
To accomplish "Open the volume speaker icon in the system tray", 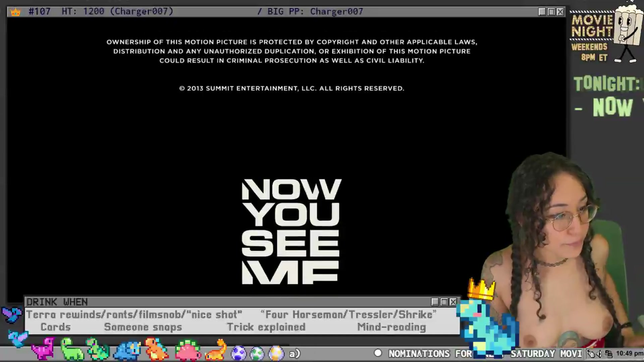I will pyautogui.click(x=600, y=354).
